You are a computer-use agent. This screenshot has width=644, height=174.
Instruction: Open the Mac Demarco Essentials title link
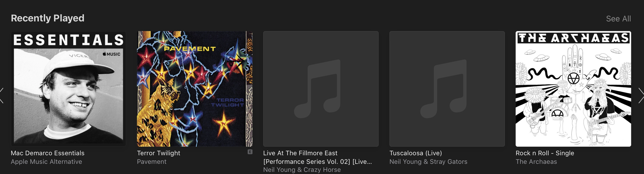[x=48, y=153]
